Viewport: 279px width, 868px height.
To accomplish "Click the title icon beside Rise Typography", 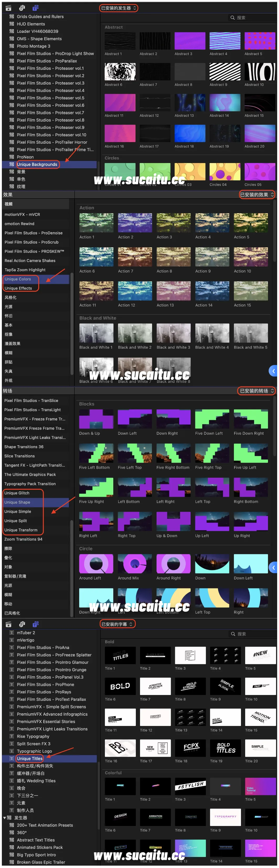I will click(12, 736).
